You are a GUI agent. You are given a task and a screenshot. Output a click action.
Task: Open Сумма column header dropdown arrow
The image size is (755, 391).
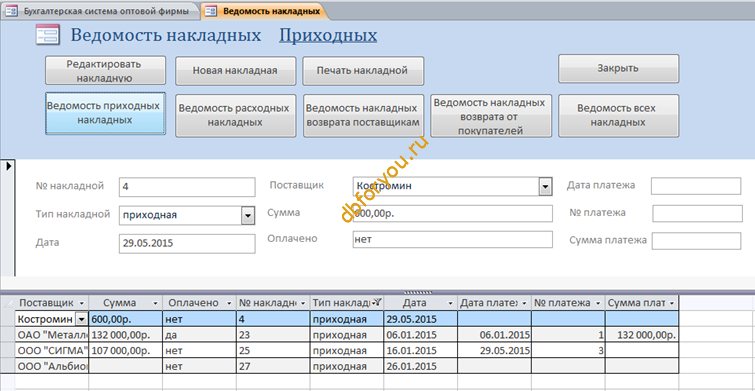coord(155,303)
